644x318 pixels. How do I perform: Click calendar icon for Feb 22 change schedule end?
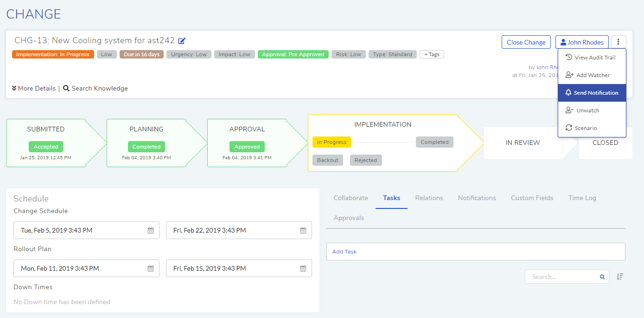tap(303, 230)
